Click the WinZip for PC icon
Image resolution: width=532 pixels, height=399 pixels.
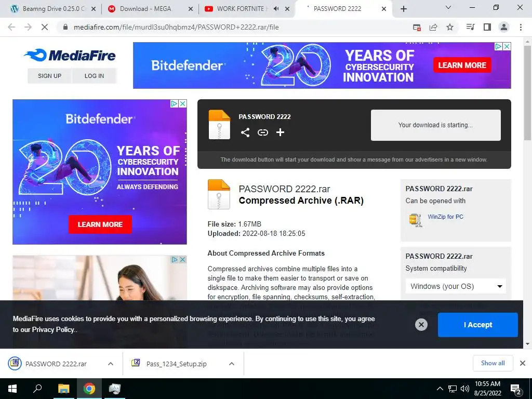pyautogui.click(x=415, y=220)
